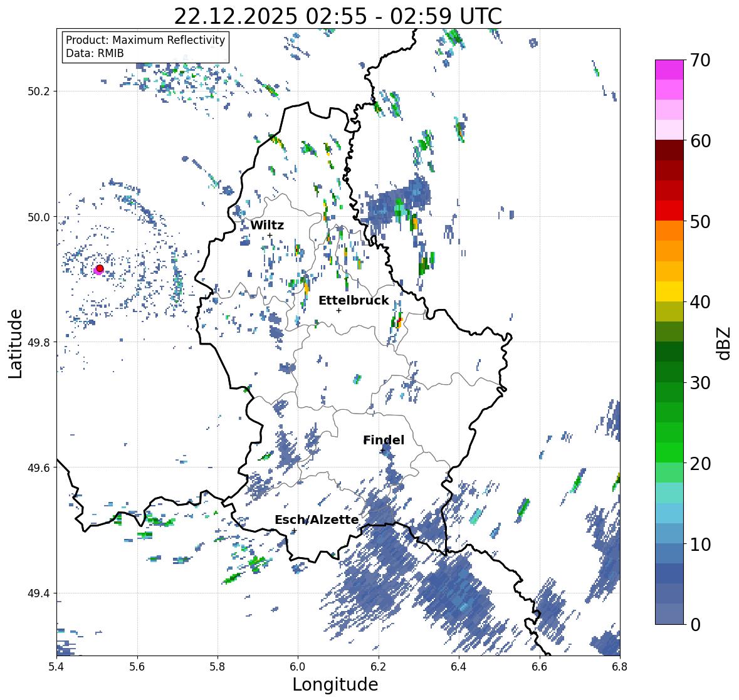Click the 6.4 longitude tick label
The width and height of the screenshot is (739, 700).
click(459, 667)
